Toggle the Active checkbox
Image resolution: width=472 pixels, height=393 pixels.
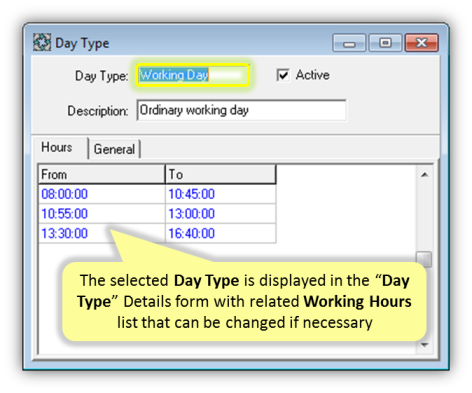pyautogui.click(x=283, y=75)
